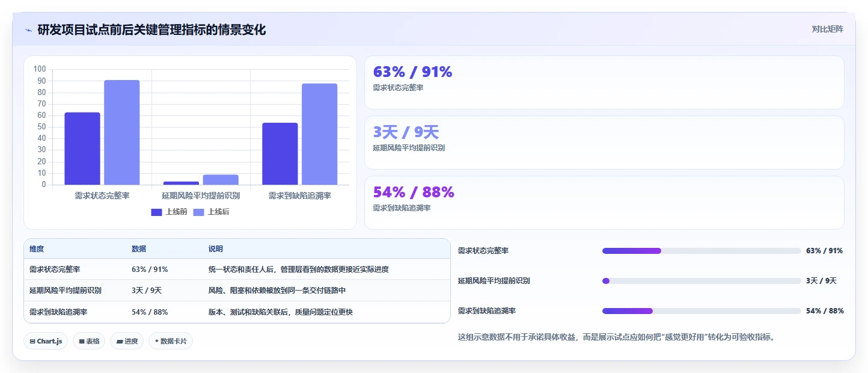Click table cell 3天 / 9天

tap(147, 291)
